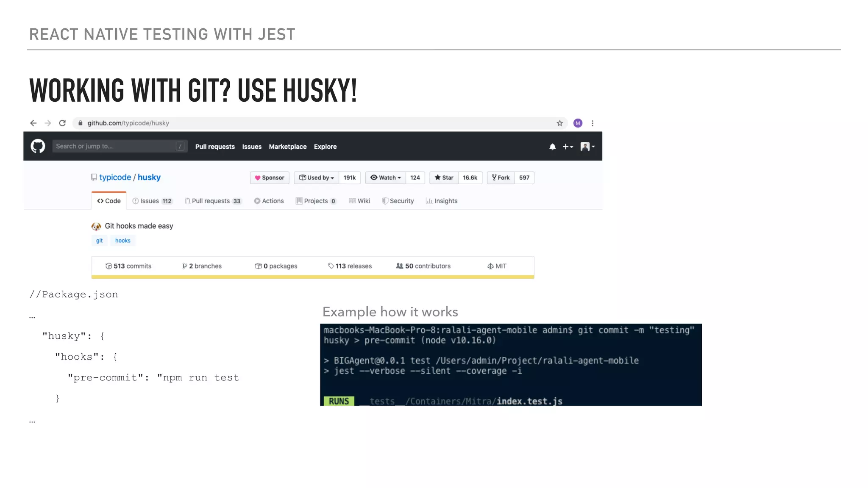This screenshot has height=488, width=868.
Task: Expand the plus create-new dropdown
Action: click(x=568, y=147)
